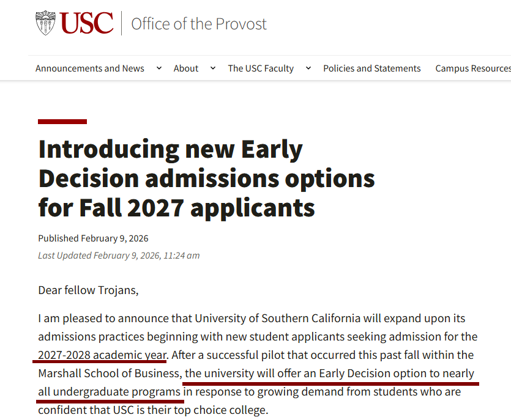Viewport: 511px width, 420px height.
Task: Click underlined text about offering Early Decision option
Action: pos(329,373)
